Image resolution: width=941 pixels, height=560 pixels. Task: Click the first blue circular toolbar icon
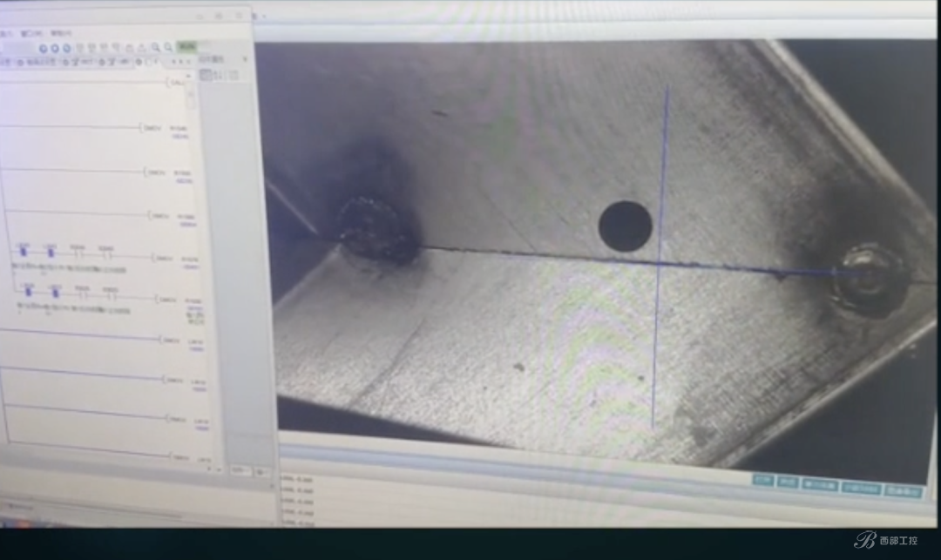44,49
